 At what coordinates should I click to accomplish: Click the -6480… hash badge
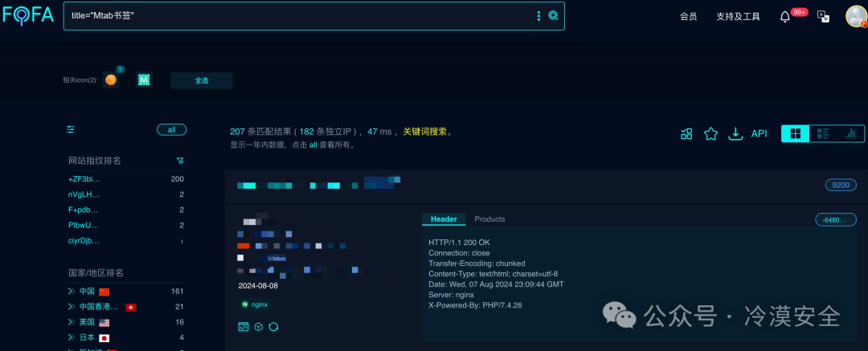coord(836,220)
